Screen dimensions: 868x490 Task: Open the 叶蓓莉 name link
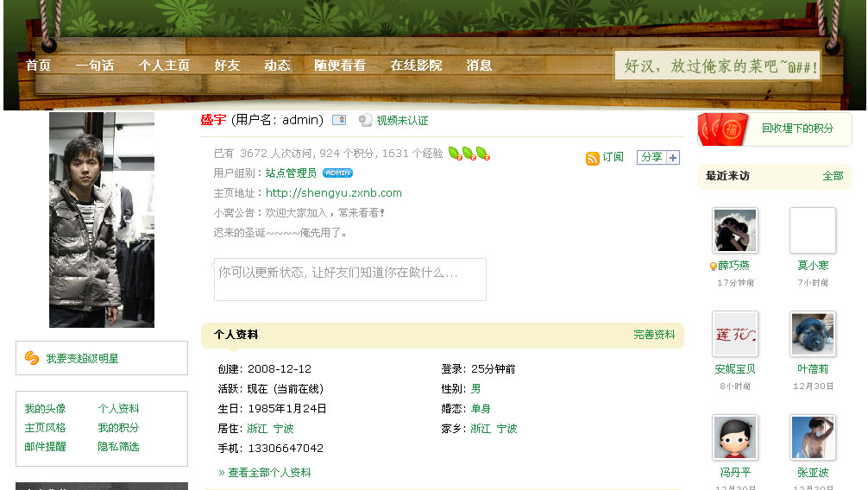click(x=813, y=368)
